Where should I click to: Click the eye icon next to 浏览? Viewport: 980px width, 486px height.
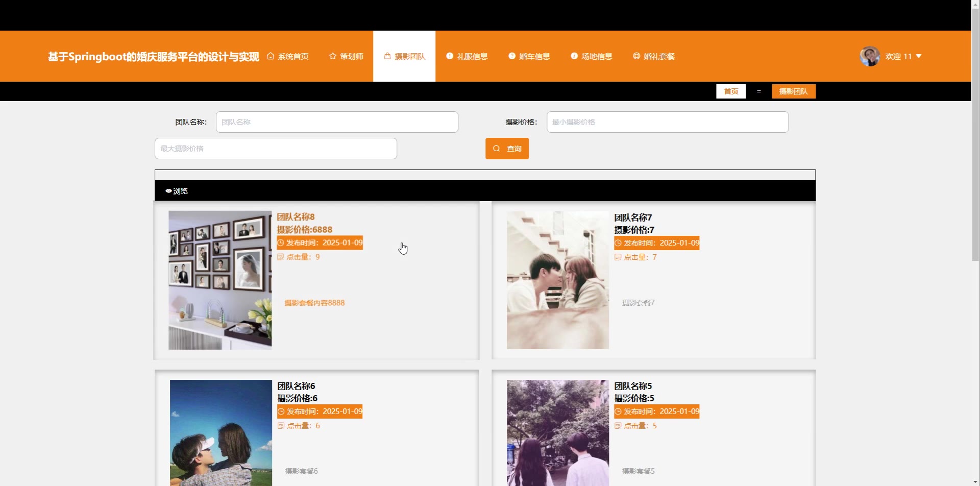pos(168,191)
